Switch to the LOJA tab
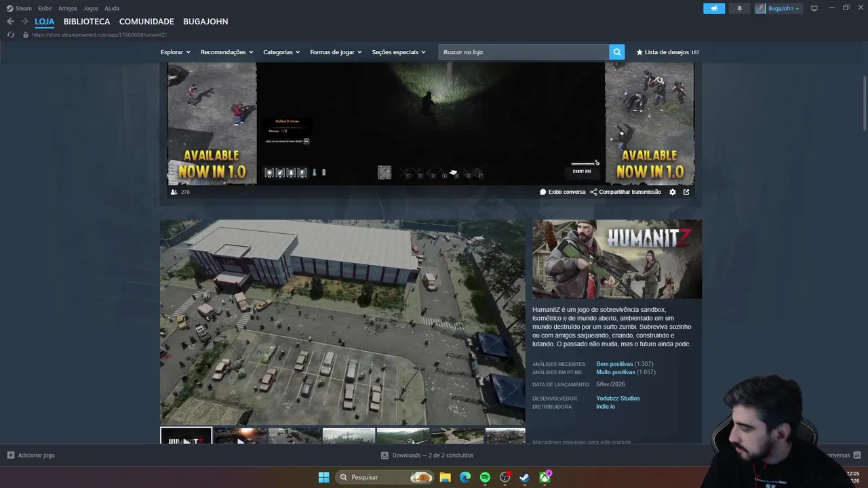Viewport: 868px width, 488px height. pos(45,22)
